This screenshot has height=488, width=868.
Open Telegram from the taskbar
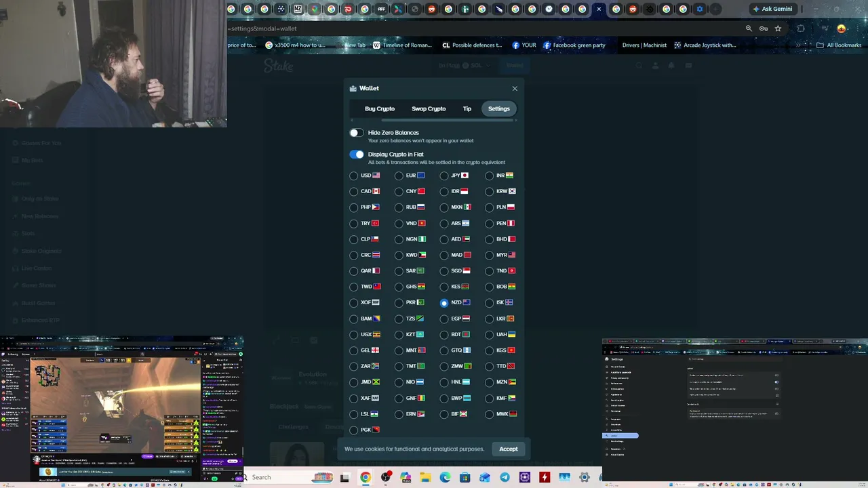coord(505,478)
